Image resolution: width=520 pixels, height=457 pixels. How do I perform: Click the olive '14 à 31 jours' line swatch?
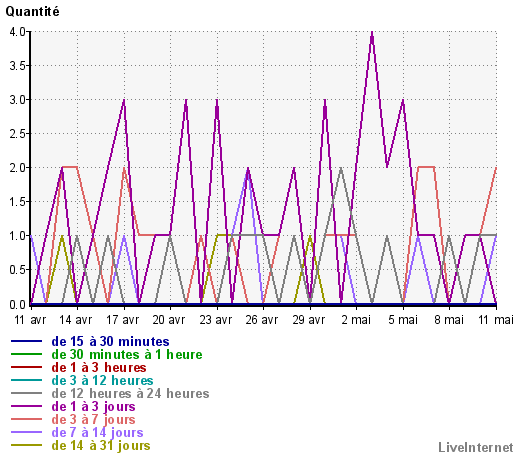coord(26,445)
